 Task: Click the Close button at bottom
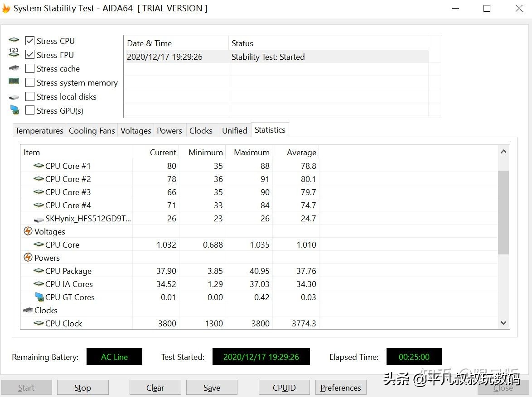[503, 387]
